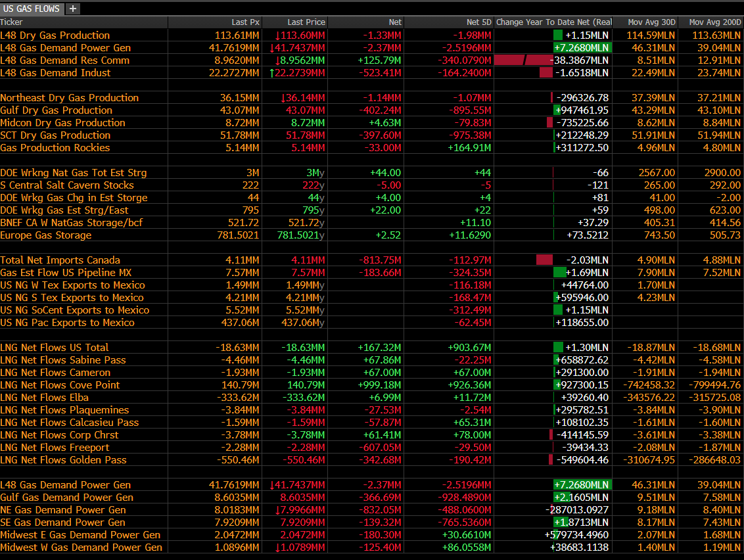Viewport: 744px width, 560px height.
Task: Select the Mov Avg 30D column header
Action: [x=651, y=22]
